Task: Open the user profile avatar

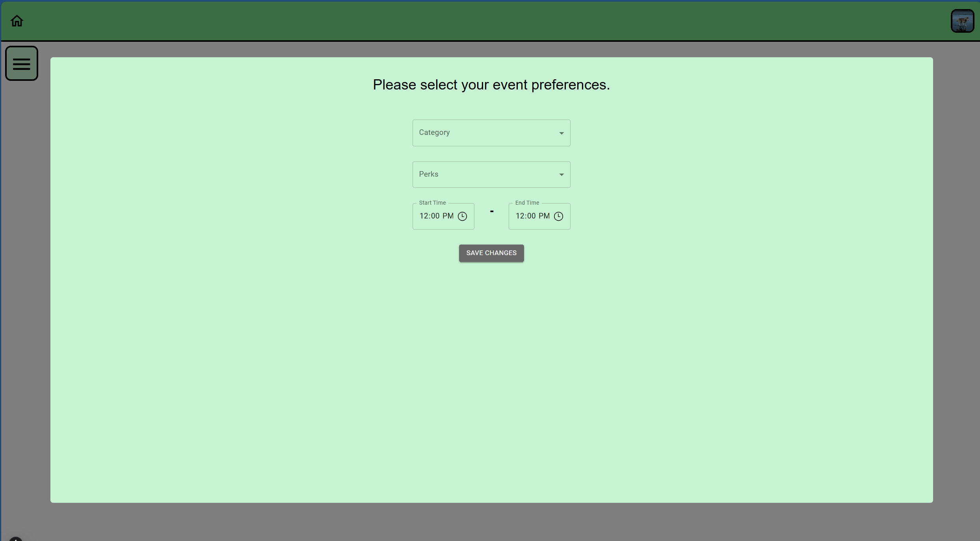Action: [x=962, y=21]
